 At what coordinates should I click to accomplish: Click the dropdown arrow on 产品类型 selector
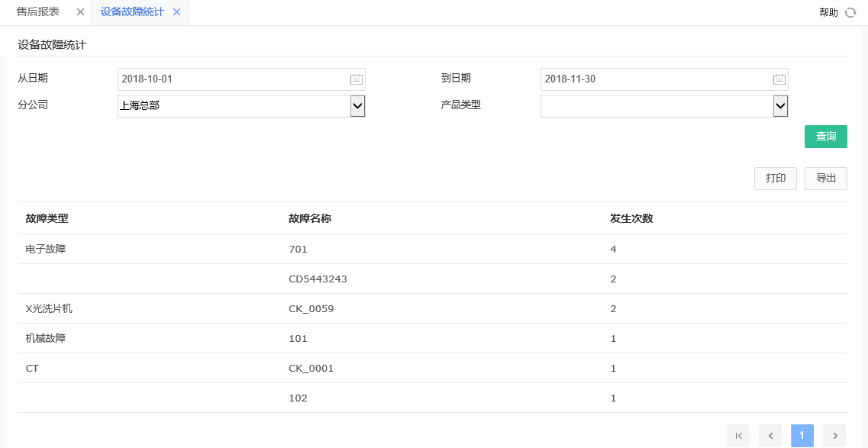779,105
